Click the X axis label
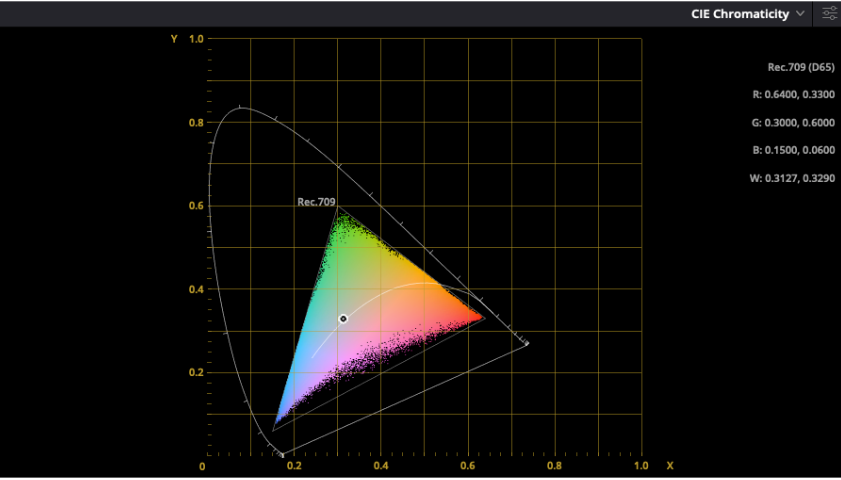 pyautogui.click(x=669, y=466)
